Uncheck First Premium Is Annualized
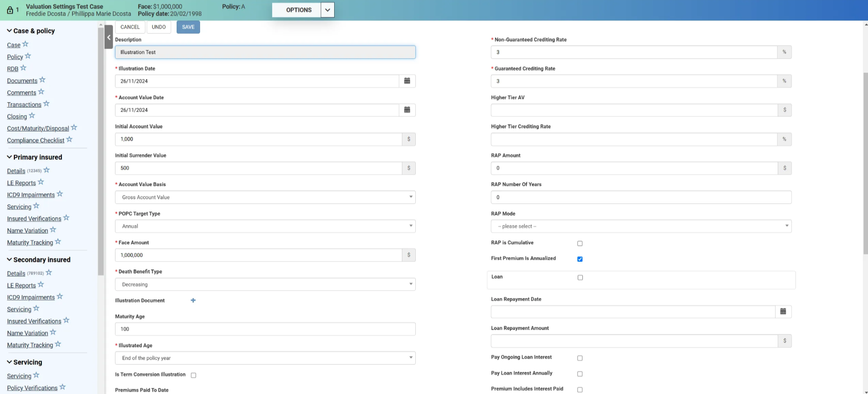The height and width of the screenshot is (394, 868). 580,259
